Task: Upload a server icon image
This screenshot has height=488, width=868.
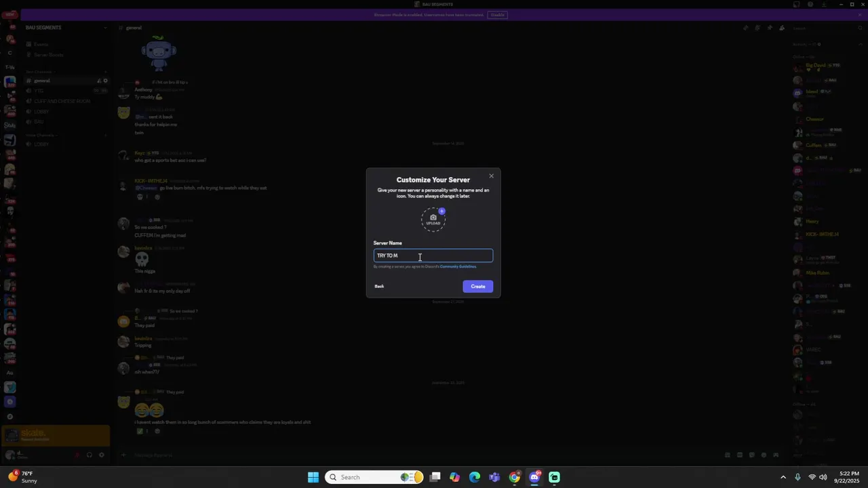Action: pos(433,220)
